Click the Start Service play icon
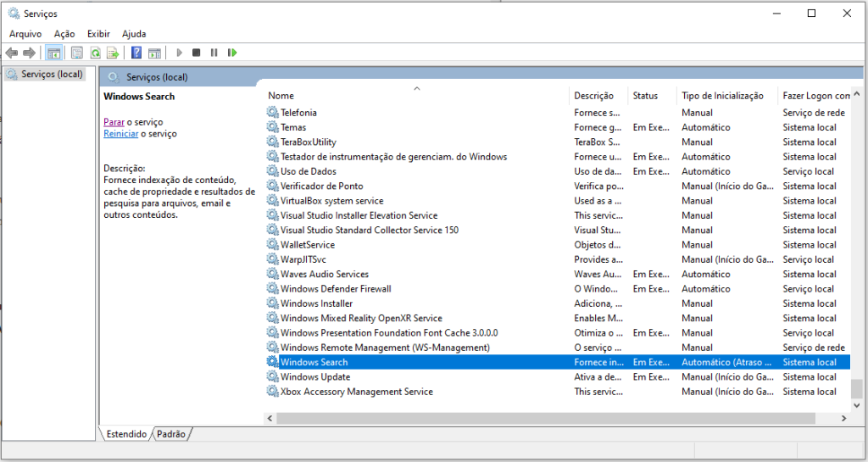The width and height of the screenshot is (868, 462). pos(179,53)
